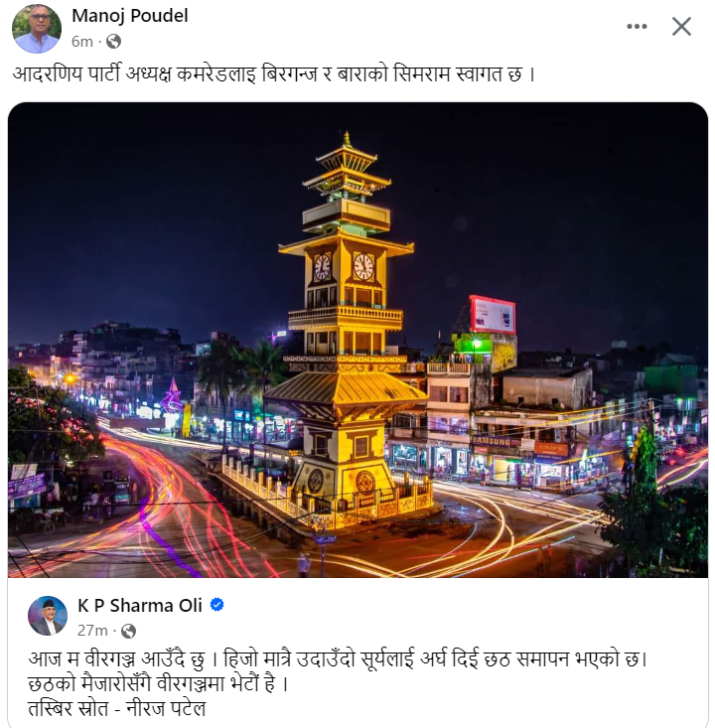Open shared post text starting आज म वीरगञ्ज
The width and height of the screenshot is (715, 728).
pyautogui.click(x=338, y=659)
